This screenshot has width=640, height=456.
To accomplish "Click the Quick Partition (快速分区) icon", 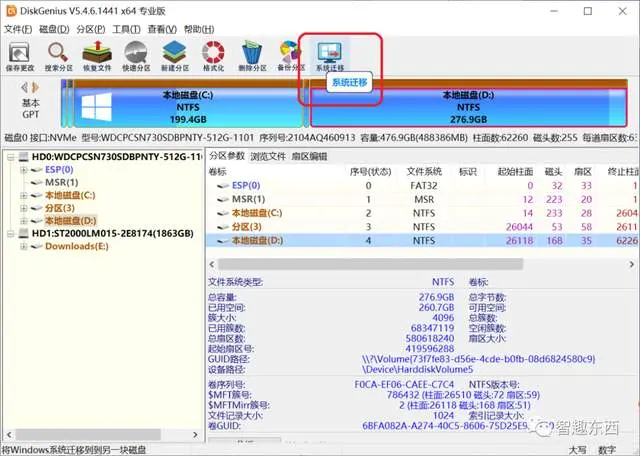I will click(x=136, y=56).
